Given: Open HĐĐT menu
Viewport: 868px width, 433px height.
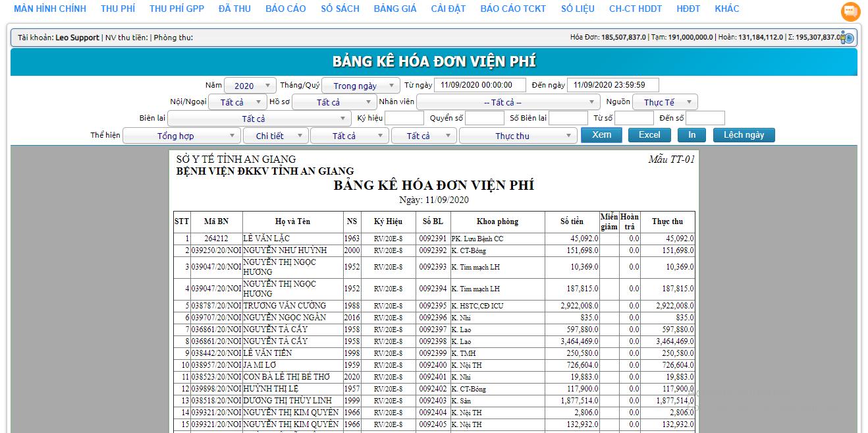Looking at the screenshot, I should tap(688, 9).
